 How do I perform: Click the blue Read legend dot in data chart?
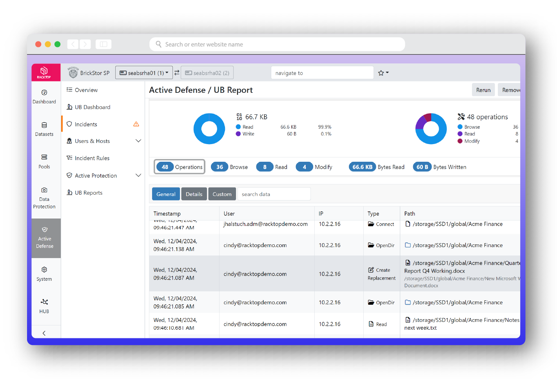tap(238, 127)
